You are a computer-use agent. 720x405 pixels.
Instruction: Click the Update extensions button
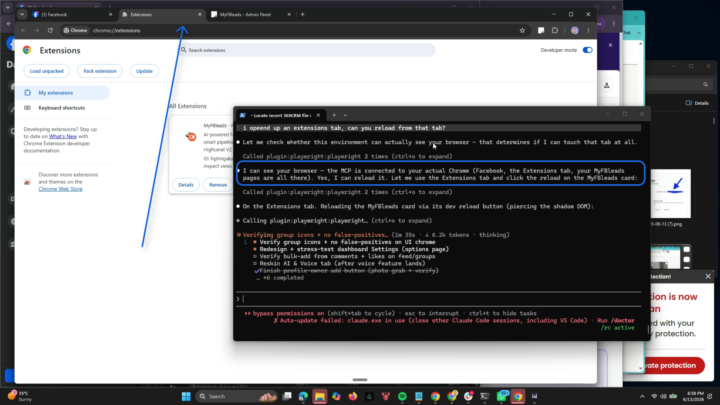tap(144, 71)
